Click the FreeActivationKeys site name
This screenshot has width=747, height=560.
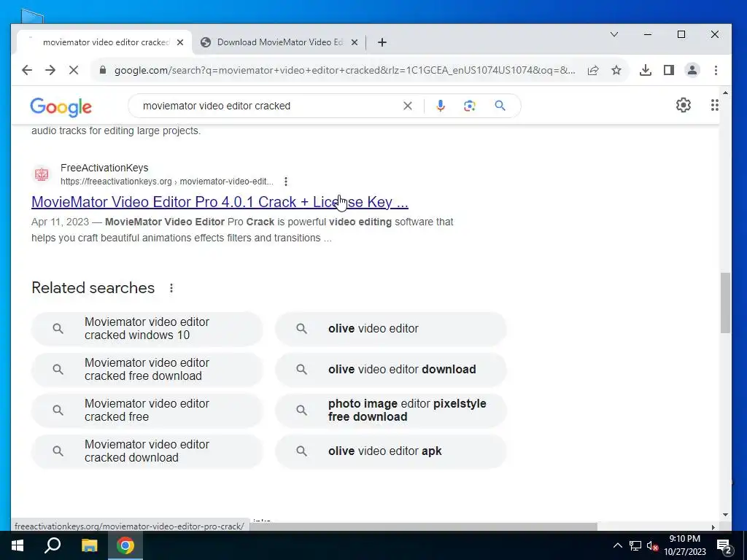click(104, 168)
